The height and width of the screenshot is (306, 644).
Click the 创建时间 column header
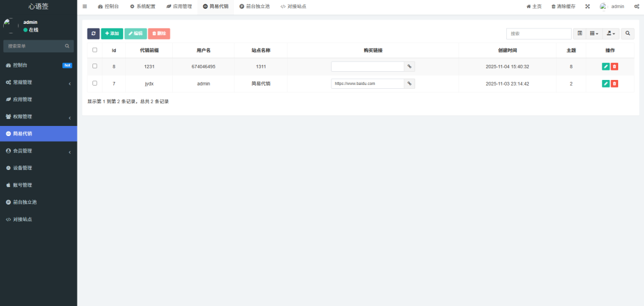508,50
